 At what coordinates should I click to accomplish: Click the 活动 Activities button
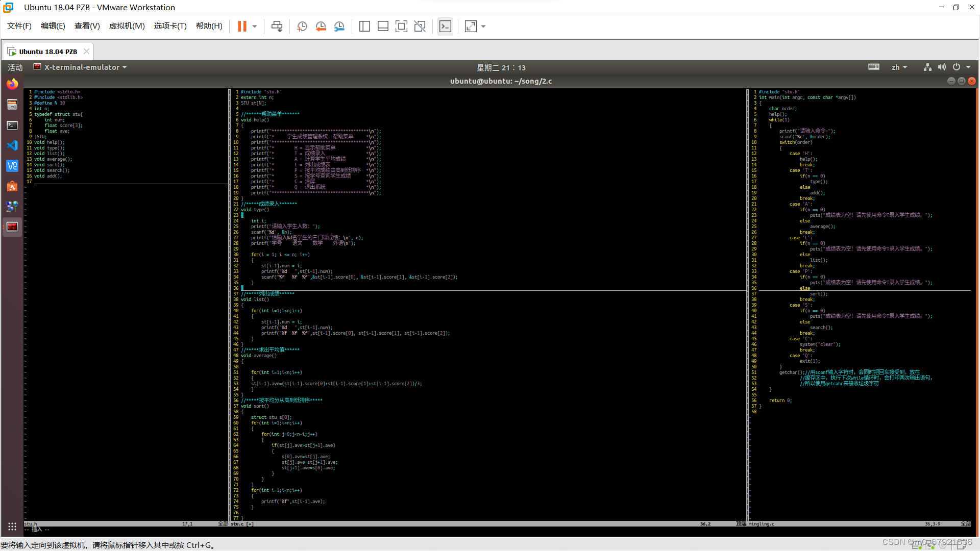15,67
